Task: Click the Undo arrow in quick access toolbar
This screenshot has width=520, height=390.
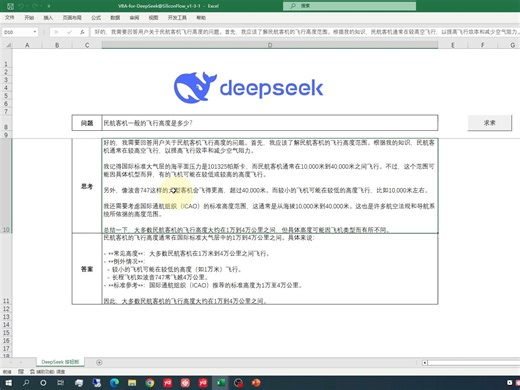Action: tap(22, 6)
